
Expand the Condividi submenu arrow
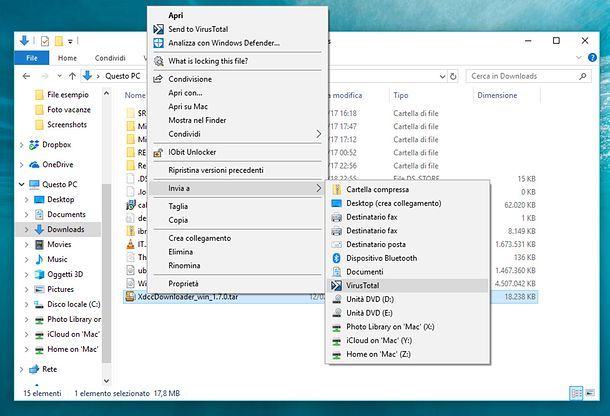[x=319, y=134]
